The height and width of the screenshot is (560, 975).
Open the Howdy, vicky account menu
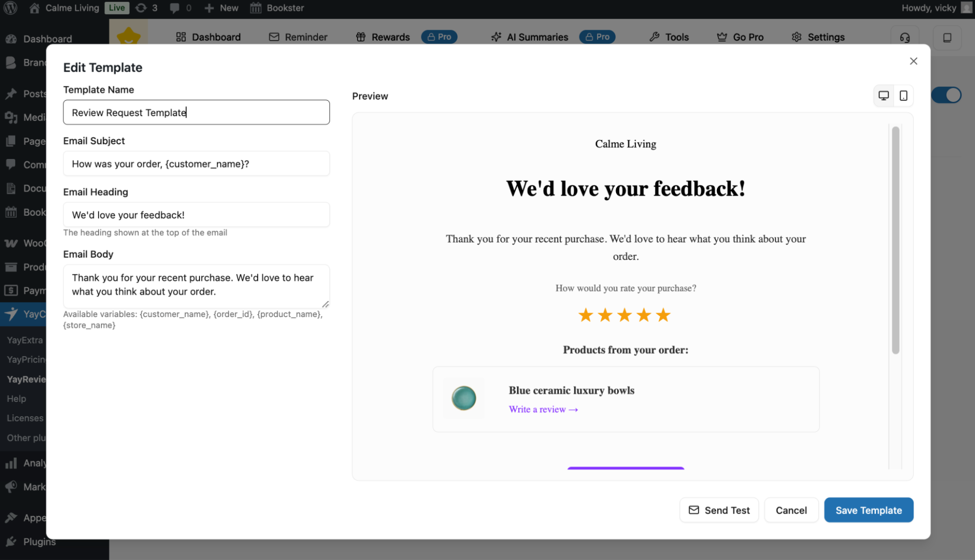(929, 7)
